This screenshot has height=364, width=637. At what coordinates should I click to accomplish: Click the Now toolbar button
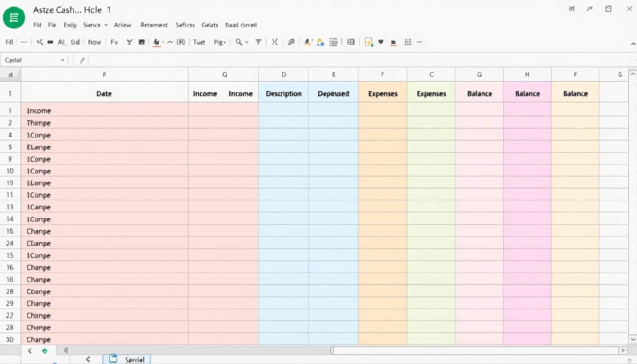pyautogui.click(x=94, y=42)
